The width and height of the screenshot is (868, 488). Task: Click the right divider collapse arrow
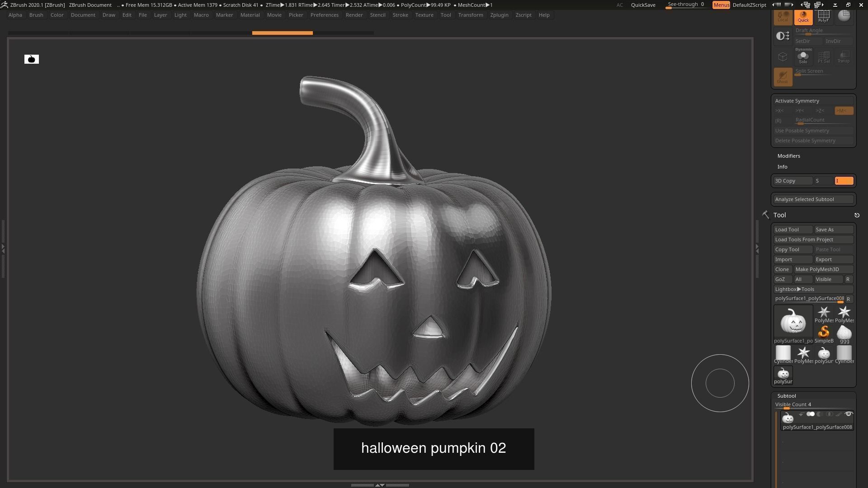(x=757, y=248)
